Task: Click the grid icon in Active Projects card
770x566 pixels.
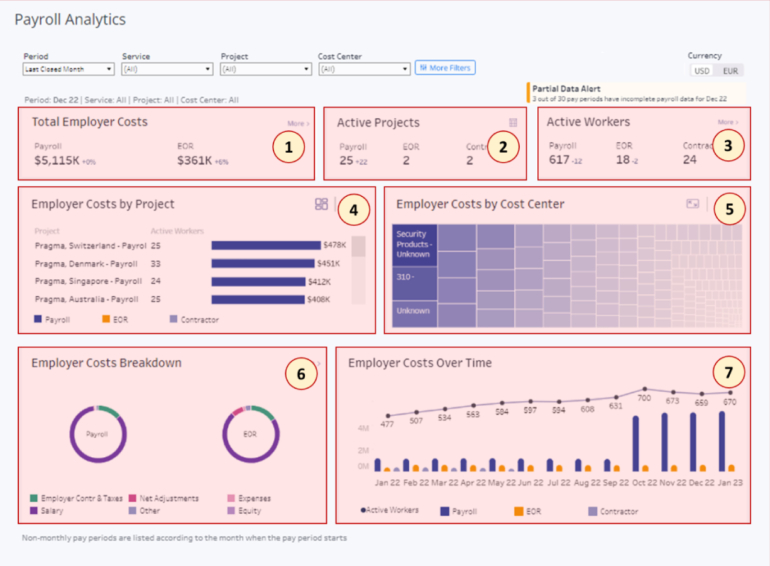Action: coord(513,123)
